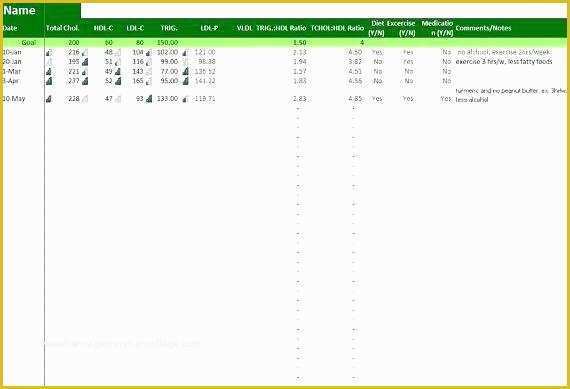
Task: Select the Medication (Y/N) header
Action: [x=437, y=28]
